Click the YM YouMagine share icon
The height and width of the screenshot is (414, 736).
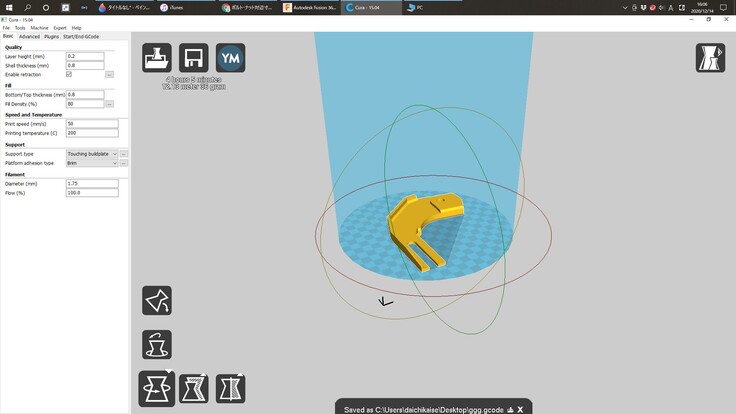[231, 59]
